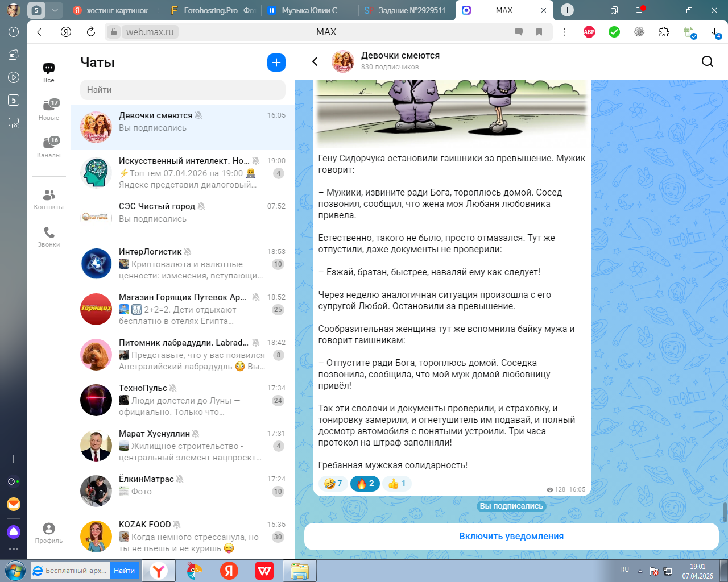Open the Бесплатный арх... taskbar window
This screenshot has width=728, height=582.
tap(71, 571)
